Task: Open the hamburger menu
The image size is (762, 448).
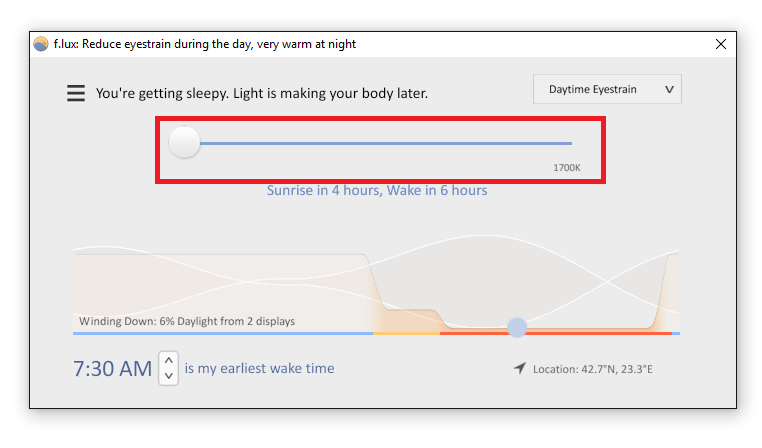Action: coord(76,93)
